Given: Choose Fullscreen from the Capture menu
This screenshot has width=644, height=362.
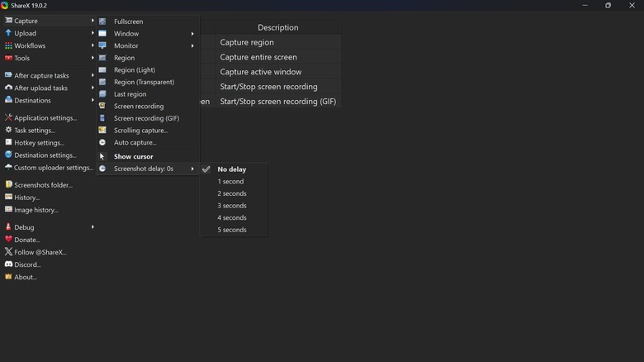Looking at the screenshot, I should (x=149, y=21).
